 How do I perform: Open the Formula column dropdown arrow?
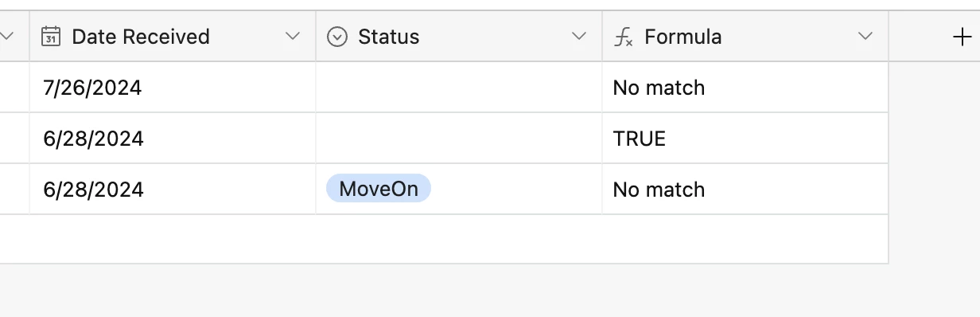[x=865, y=37]
